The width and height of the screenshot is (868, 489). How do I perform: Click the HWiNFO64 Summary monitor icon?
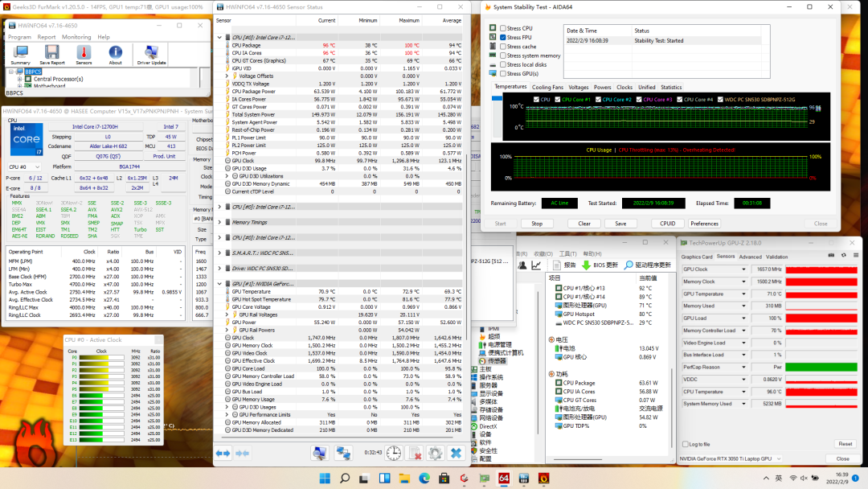[x=20, y=53]
